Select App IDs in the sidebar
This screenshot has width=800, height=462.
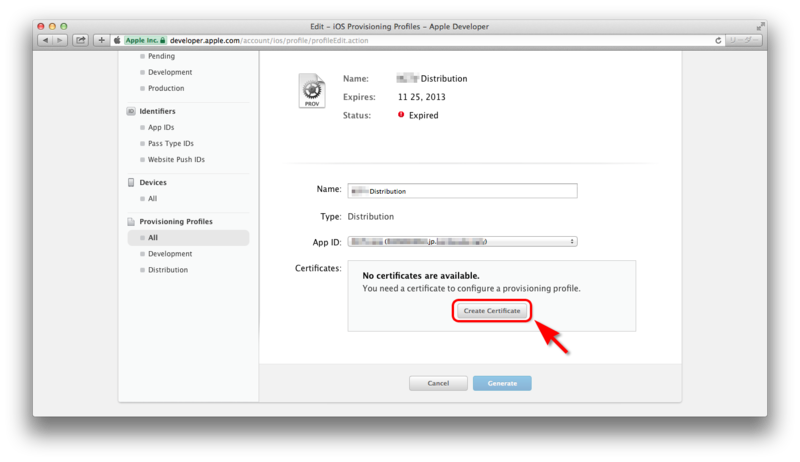pos(161,127)
